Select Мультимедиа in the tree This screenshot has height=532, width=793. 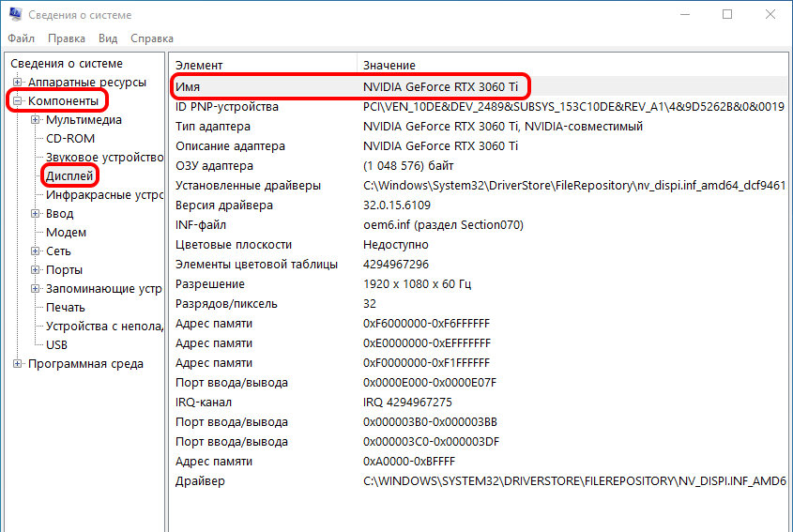(x=84, y=120)
